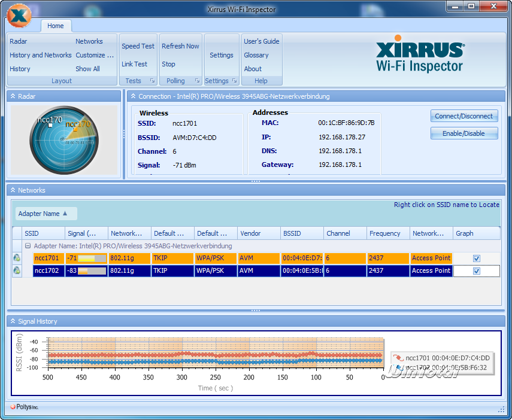
Task: Run Speed Test from the ribbon
Action: click(x=138, y=46)
